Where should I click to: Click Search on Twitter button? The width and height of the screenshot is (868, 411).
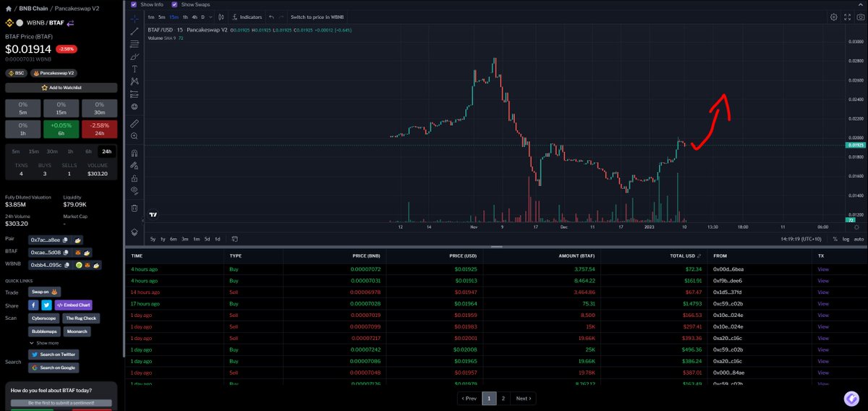click(x=53, y=355)
